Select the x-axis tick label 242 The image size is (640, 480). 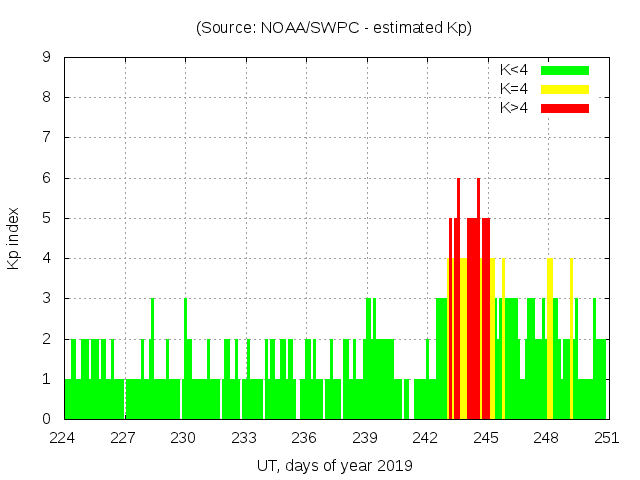click(x=426, y=438)
